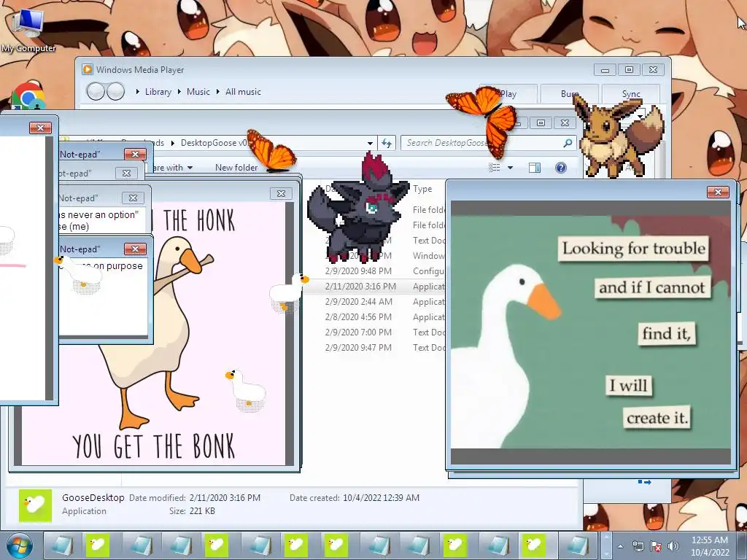Sort by the Type column header
The width and height of the screenshot is (747, 560).
point(422,189)
